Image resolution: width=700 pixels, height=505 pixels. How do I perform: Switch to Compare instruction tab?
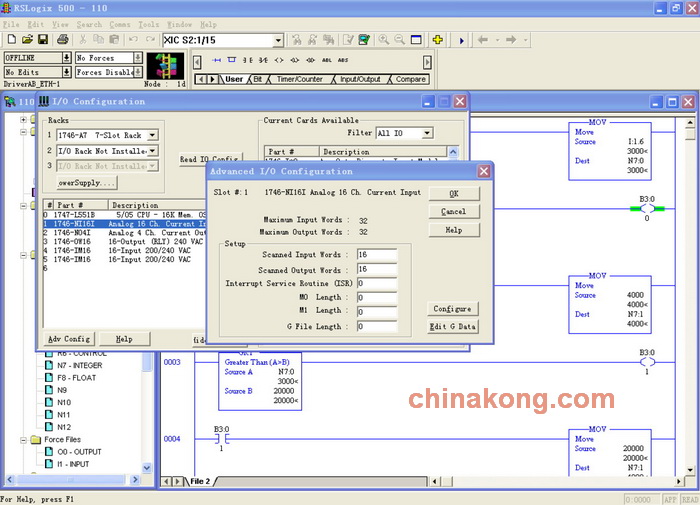(410, 79)
